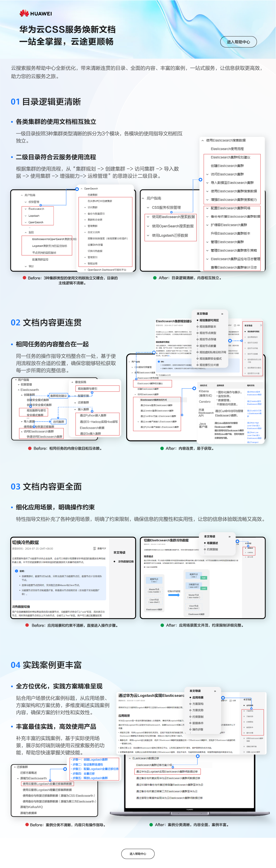Expand 使用Logstash迁移数据 in the After tree
276x868 pixels.
tap(148, 235)
